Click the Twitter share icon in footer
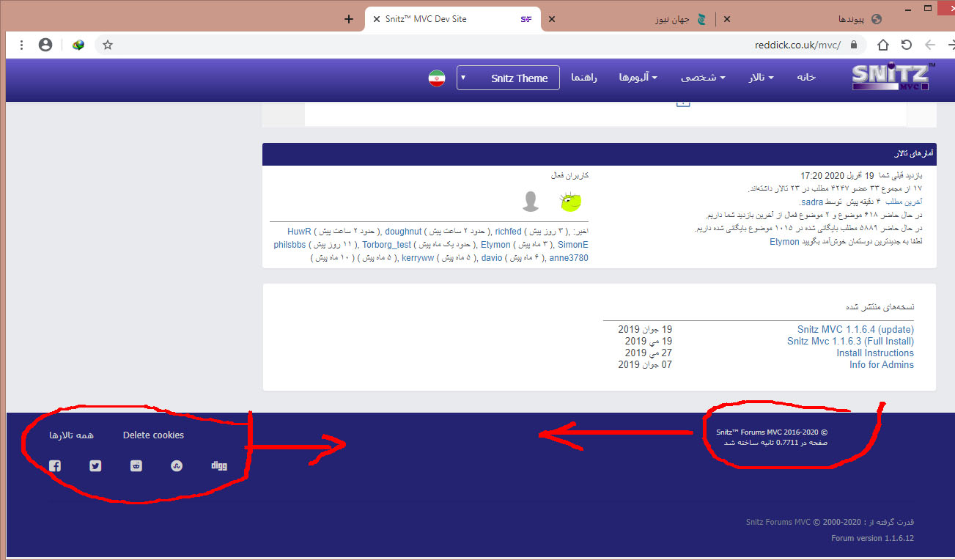This screenshot has height=560, width=955. tap(95, 465)
